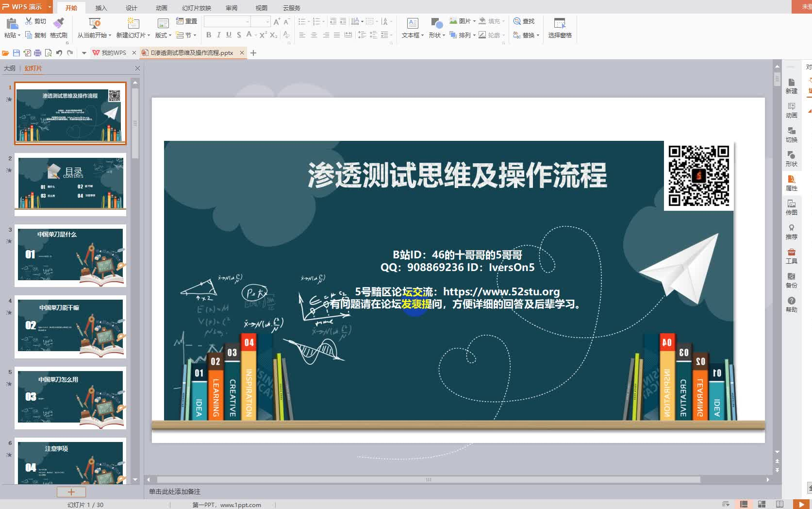Open the 视图 ribbon tab

tap(262, 8)
